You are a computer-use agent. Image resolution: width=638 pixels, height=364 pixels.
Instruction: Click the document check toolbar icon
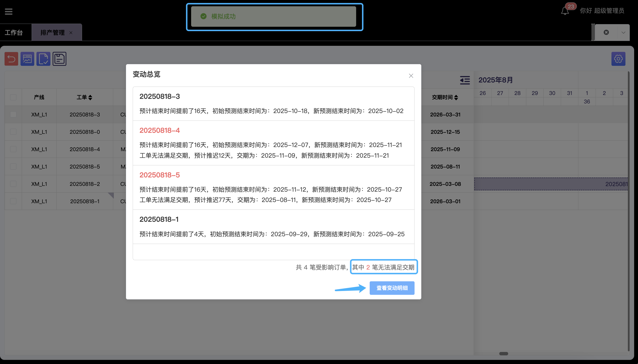(43, 59)
